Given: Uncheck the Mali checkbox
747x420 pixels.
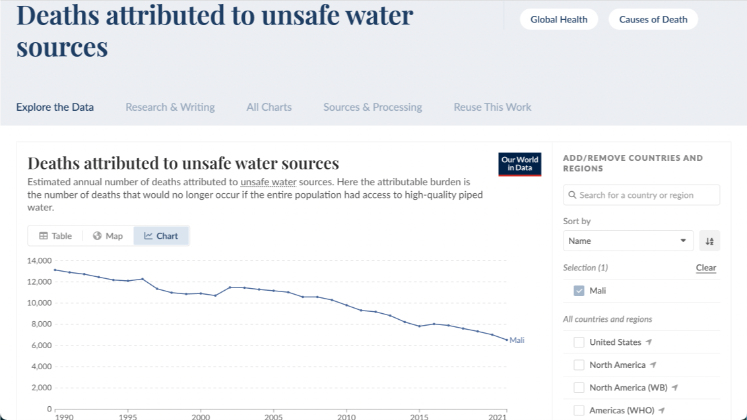Looking at the screenshot, I should coord(579,291).
